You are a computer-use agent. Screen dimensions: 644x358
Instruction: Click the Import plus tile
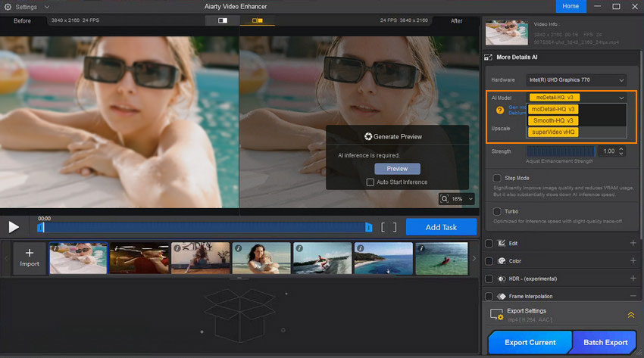(x=30, y=257)
